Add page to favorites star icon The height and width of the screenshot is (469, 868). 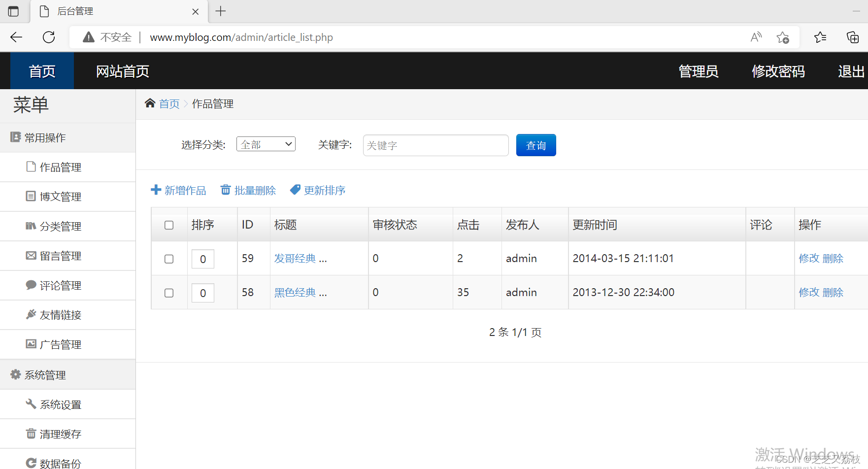point(782,37)
